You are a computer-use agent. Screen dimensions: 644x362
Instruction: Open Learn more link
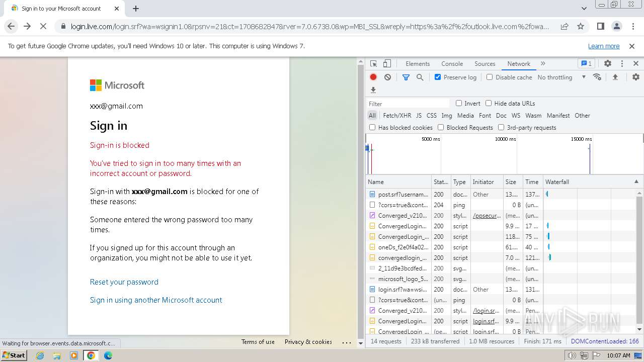pos(604,46)
